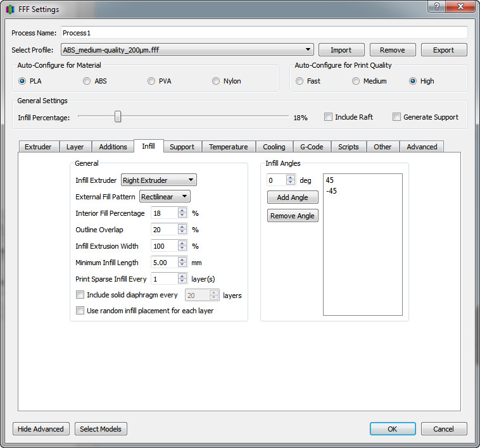This screenshot has width=480, height=448.
Task: Increase Interior Fill Percentage with up arrow
Action: point(182,210)
